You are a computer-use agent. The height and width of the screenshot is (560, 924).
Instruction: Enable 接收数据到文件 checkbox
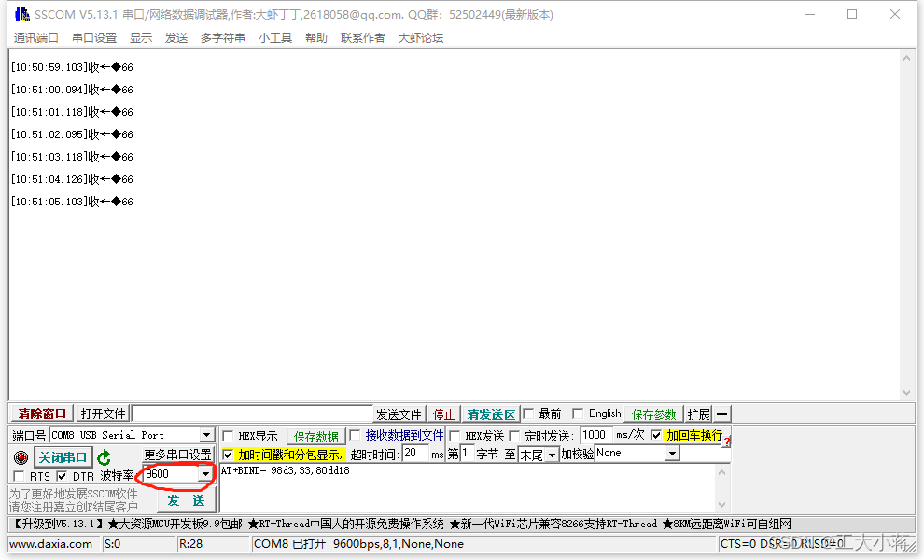point(355,435)
